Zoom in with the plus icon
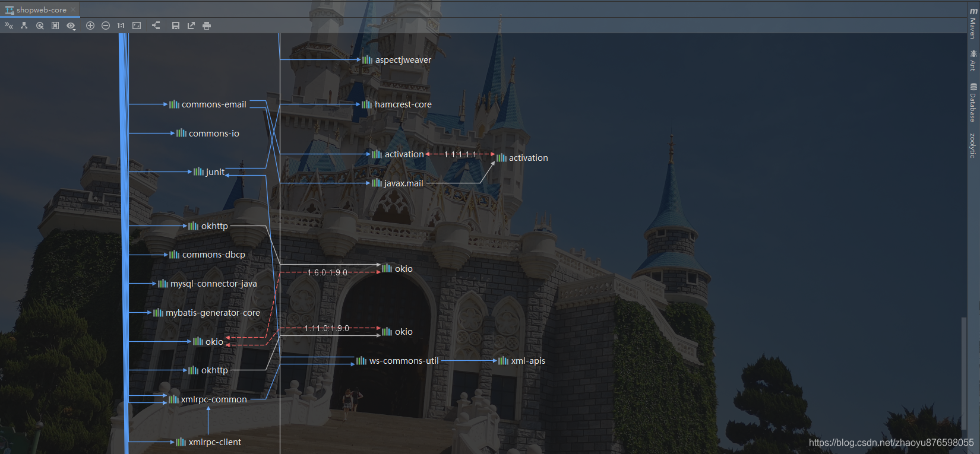The width and height of the screenshot is (980, 454). pos(90,26)
